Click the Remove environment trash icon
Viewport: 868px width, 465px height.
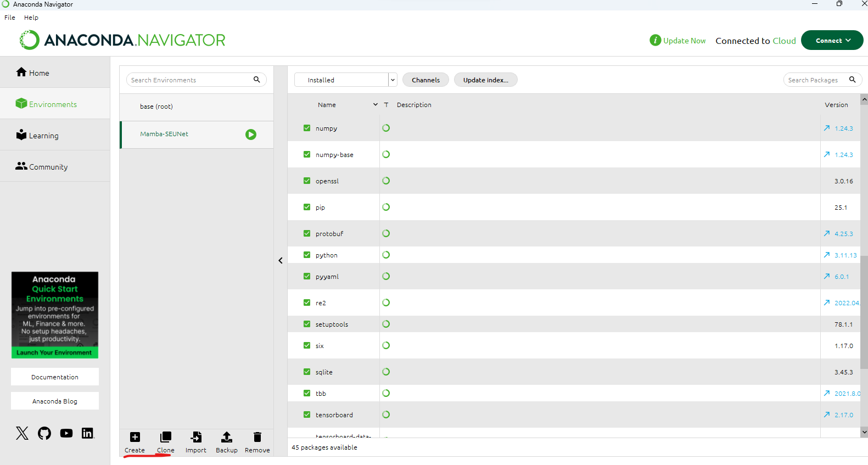click(x=257, y=437)
